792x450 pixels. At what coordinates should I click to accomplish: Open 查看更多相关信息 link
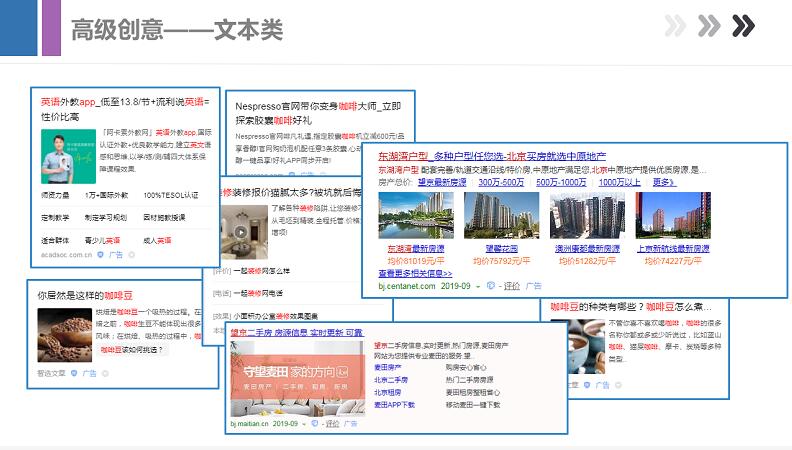[415, 273]
